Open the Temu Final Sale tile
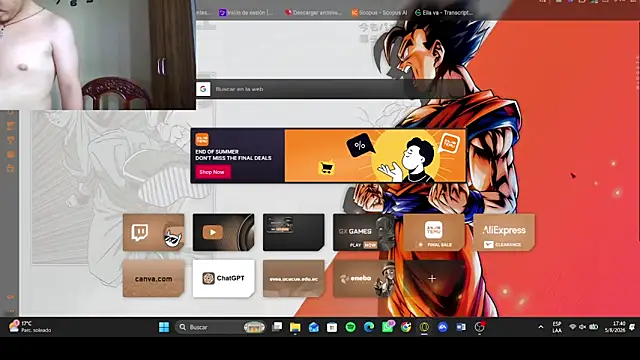The image size is (640, 360). click(434, 232)
